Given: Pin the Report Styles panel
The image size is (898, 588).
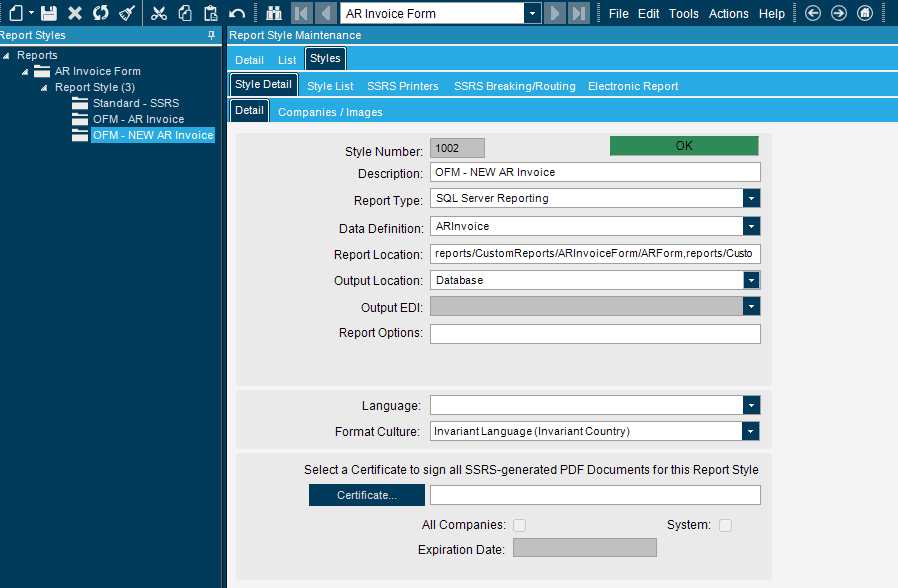Looking at the screenshot, I should pyautogui.click(x=211, y=35).
